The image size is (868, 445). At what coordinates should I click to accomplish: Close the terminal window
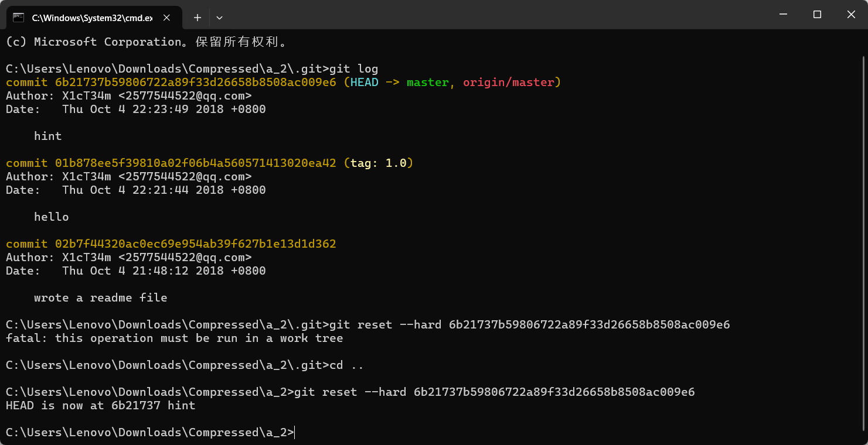tap(851, 15)
